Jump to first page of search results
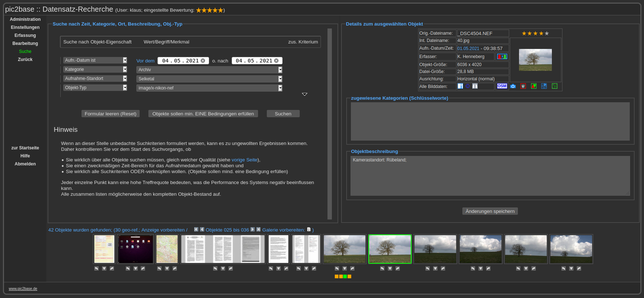This screenshot has height=298, width=644. (196, 229)
